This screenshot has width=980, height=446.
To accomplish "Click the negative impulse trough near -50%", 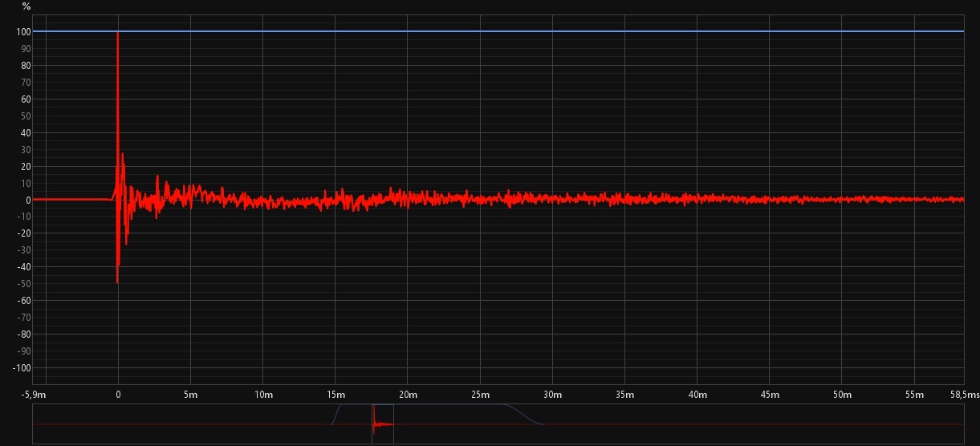I will [x=117, y=282].
